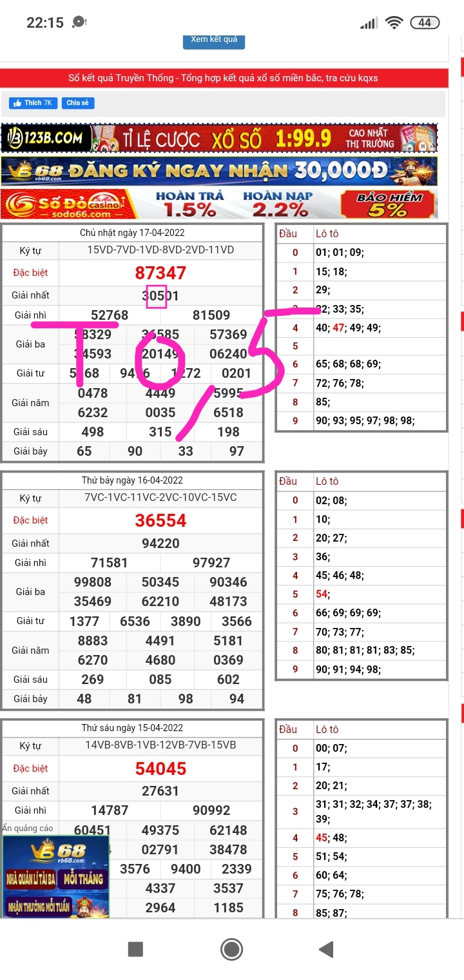The image size is (464, 980).
Task: Select the Lô tô header for 17-04 table
Action: (x=327, y=233)
